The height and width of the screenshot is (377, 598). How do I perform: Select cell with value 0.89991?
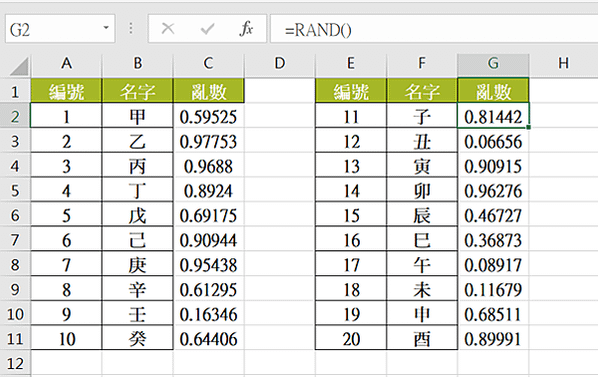click(x=493, y=338)
